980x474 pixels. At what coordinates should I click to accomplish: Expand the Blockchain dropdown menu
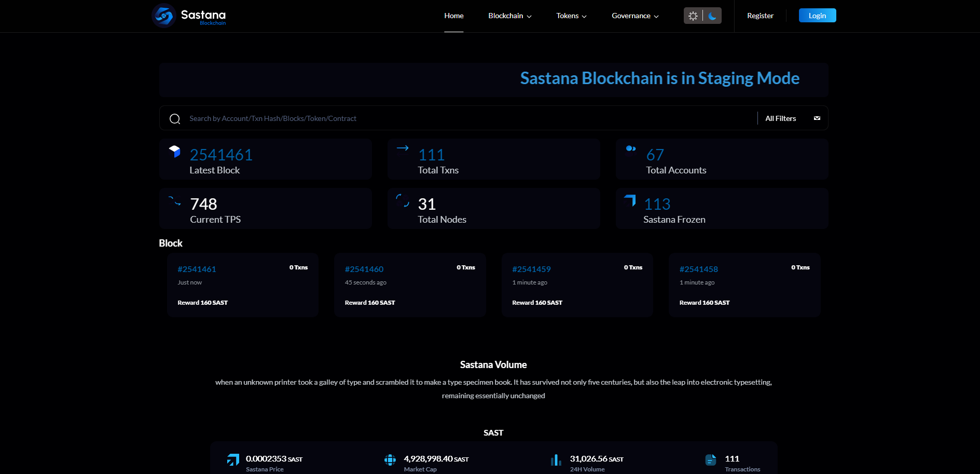(x=509, y=16)
